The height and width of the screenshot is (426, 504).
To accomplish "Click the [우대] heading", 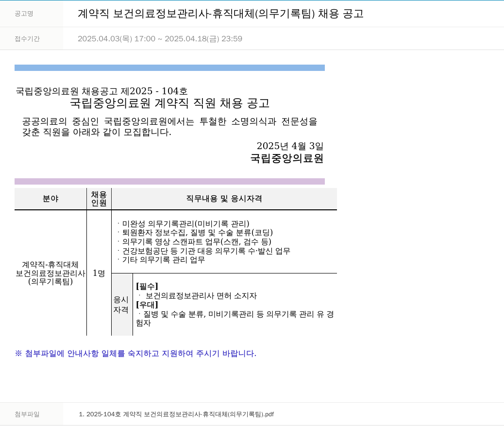I will coord(147,305).
